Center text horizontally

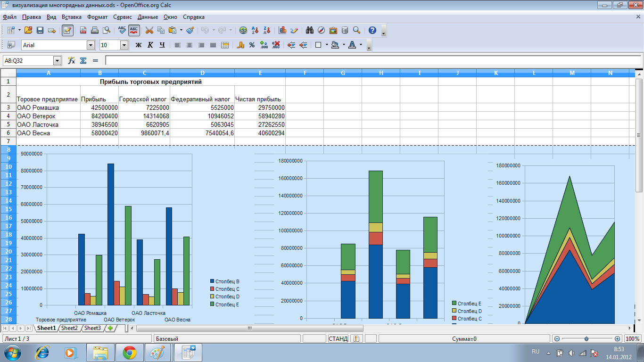190,45
